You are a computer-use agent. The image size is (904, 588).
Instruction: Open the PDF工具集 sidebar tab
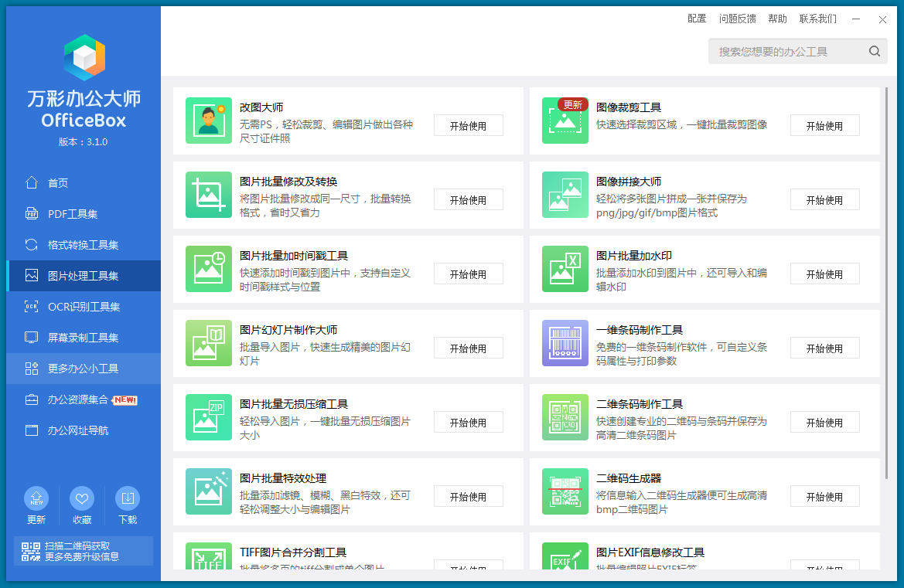pyautogui.click(x=72, y=214)
